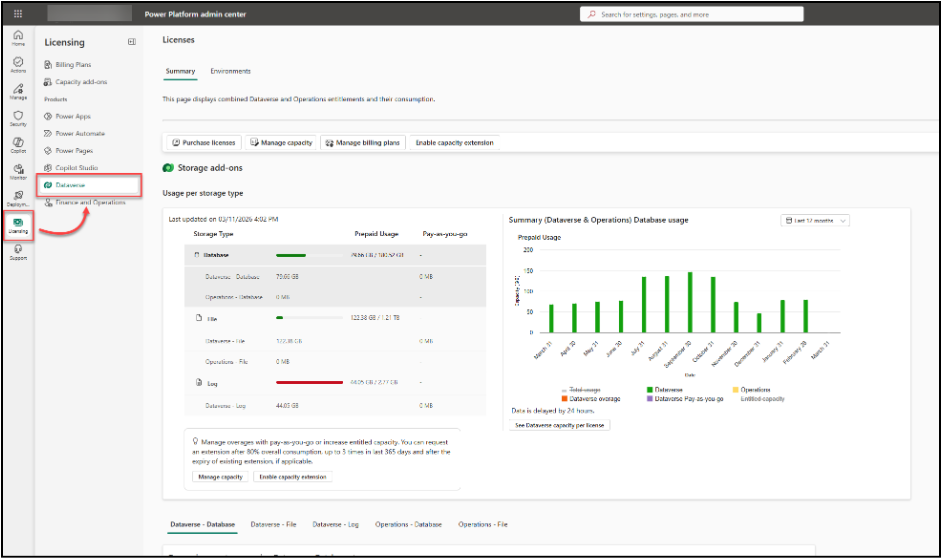Click the Purchase licenses button
Viewport: 942px width, 558px height.
pos(203,143)
